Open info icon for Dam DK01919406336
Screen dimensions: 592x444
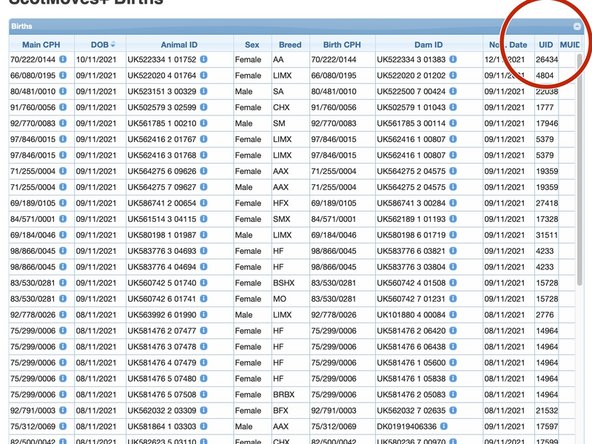(x=444, y=426)
